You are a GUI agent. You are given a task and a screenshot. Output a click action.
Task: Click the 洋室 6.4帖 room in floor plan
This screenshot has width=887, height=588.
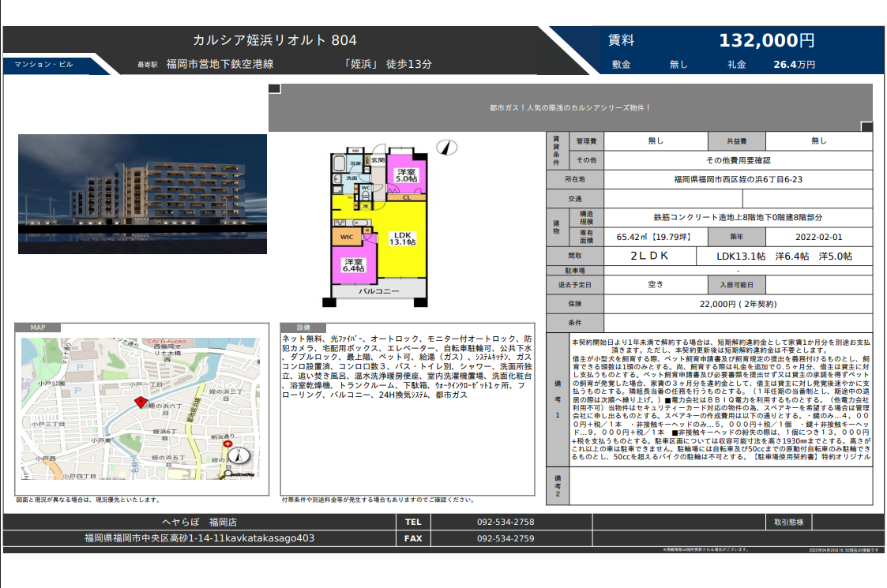354,265
